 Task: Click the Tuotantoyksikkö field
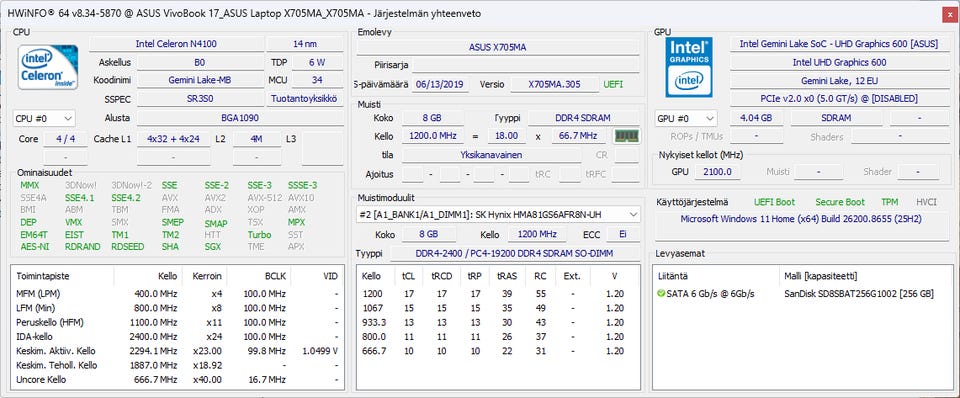tap(305, 99)
